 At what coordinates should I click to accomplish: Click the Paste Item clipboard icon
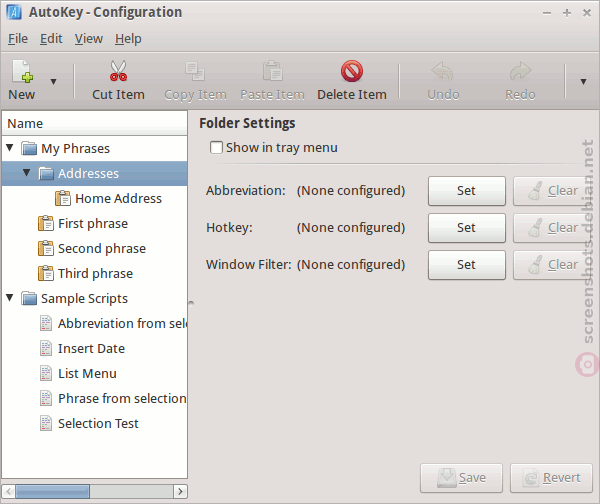point(272,71)
